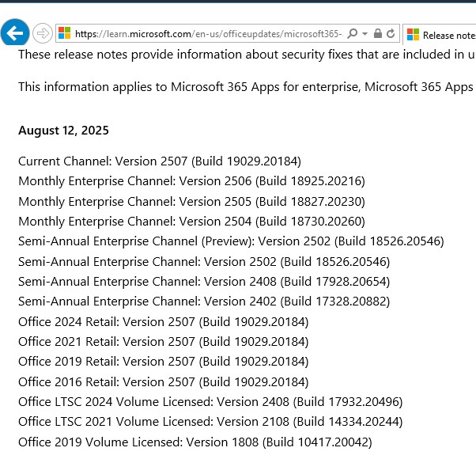Open Office LTSC 2021 Volume Licensed link
Screen dimensions: 476x459
click(210, 422)
